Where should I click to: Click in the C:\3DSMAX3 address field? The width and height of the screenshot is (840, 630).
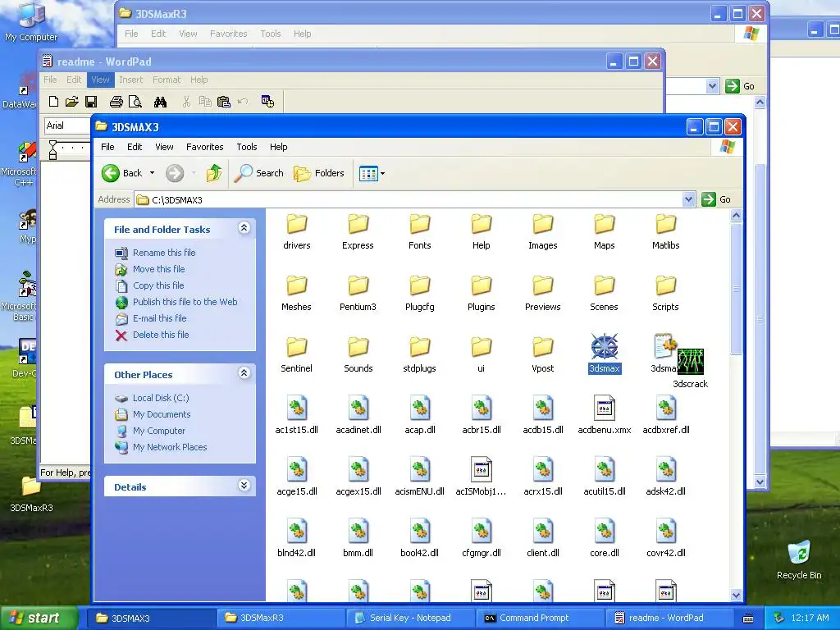(x=409, y=200)
